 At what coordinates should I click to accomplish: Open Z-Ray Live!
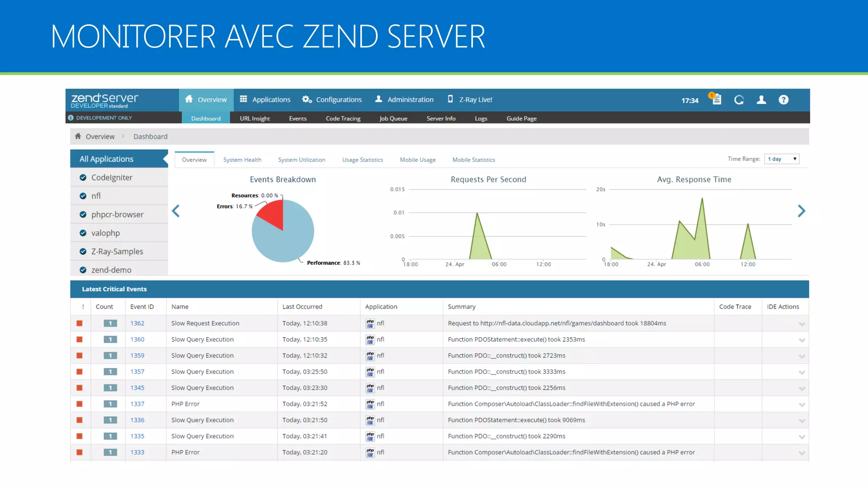[x=470, y=100]
